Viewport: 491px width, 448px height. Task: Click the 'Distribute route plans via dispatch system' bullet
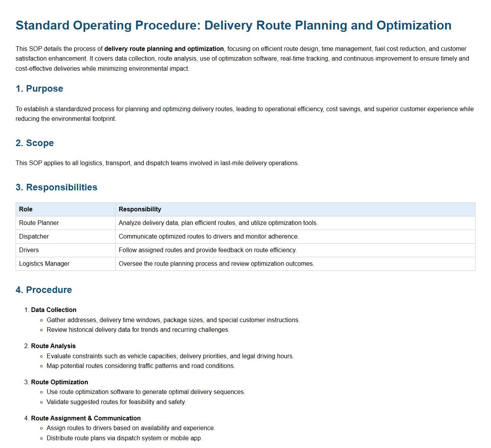[124, 438]
